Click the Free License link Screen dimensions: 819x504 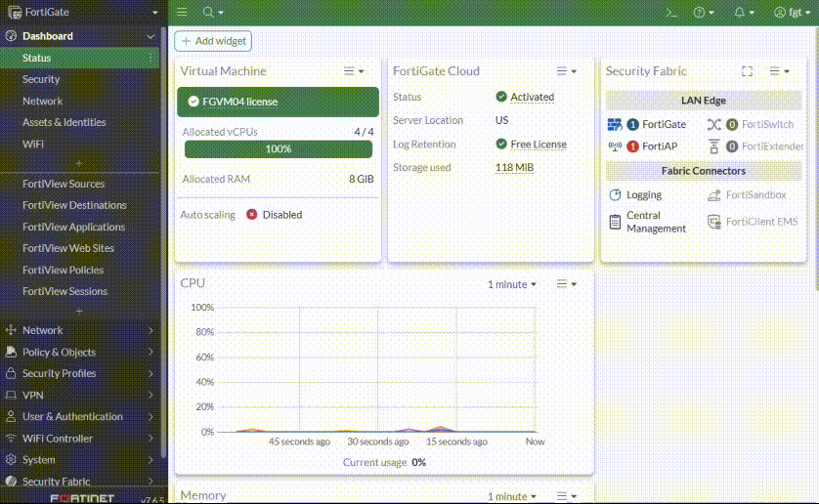538,145
